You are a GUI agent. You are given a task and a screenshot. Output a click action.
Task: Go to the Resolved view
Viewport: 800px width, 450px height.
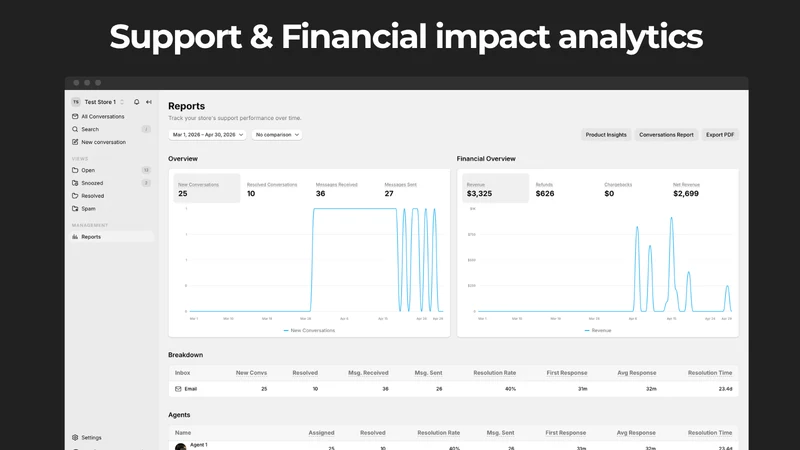coord(111,195)
